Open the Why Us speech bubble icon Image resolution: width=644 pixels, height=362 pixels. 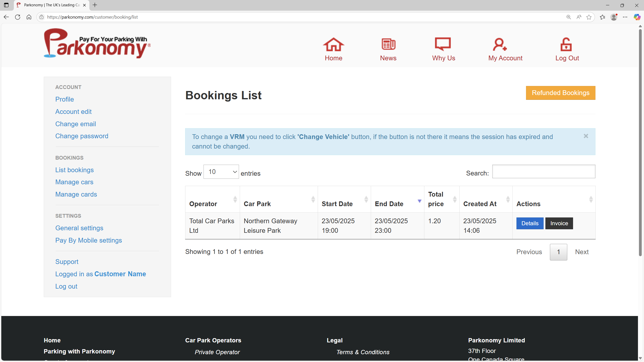443,44
